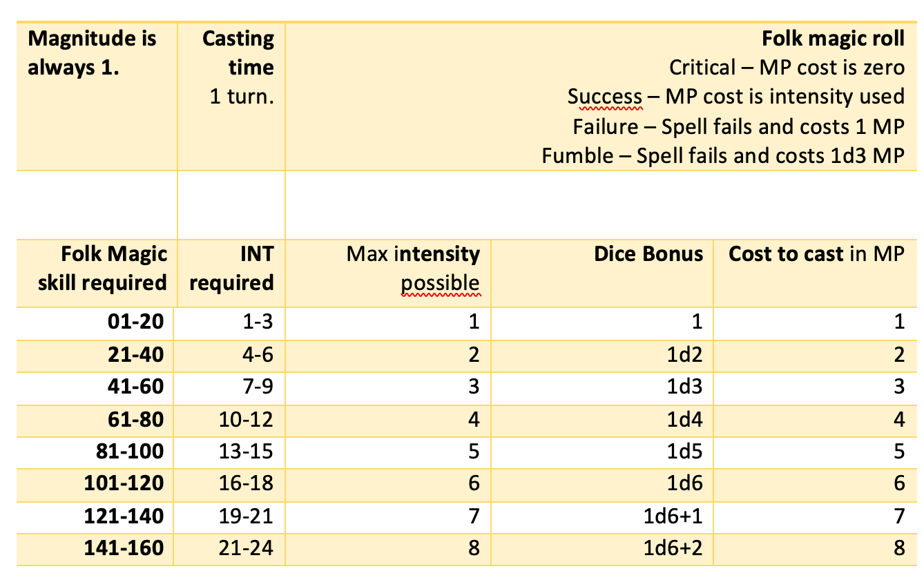Click the "Dice Bonus" column header
Viewport: 924px width, 580px height.
coord(648,254)
